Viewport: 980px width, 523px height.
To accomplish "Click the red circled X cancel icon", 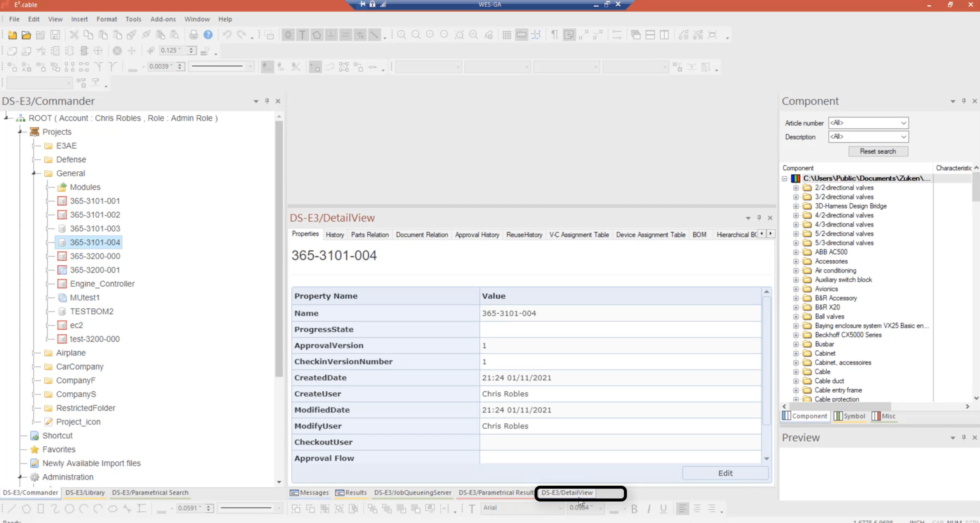I will point(117,51).
